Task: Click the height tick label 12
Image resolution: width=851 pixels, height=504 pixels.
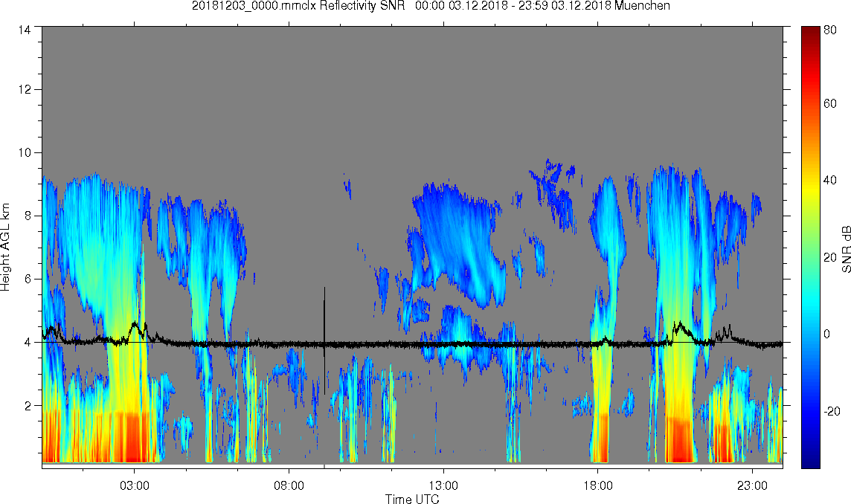Action: point(25,89)
